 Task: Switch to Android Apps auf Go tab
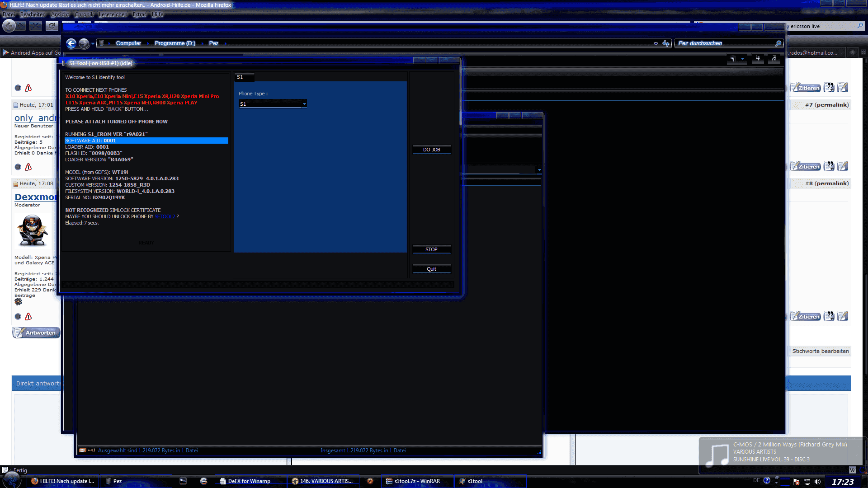pos(31,53)
